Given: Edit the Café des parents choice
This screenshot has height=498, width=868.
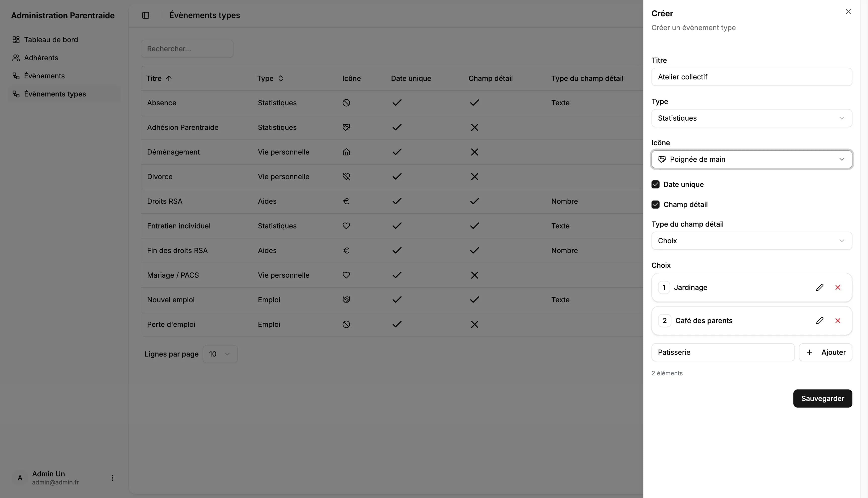Looking at the screenshot, I should 820,321.
